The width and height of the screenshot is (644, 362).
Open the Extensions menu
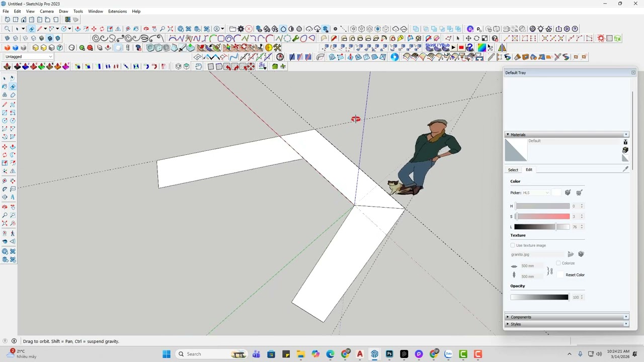pyautogui.click(x=117, y=11)
